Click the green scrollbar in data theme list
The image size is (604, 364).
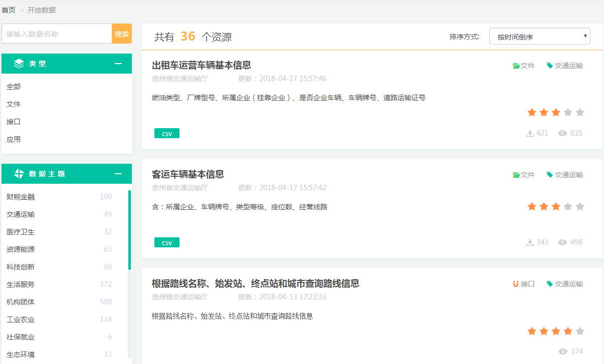(x=129, y=230)
